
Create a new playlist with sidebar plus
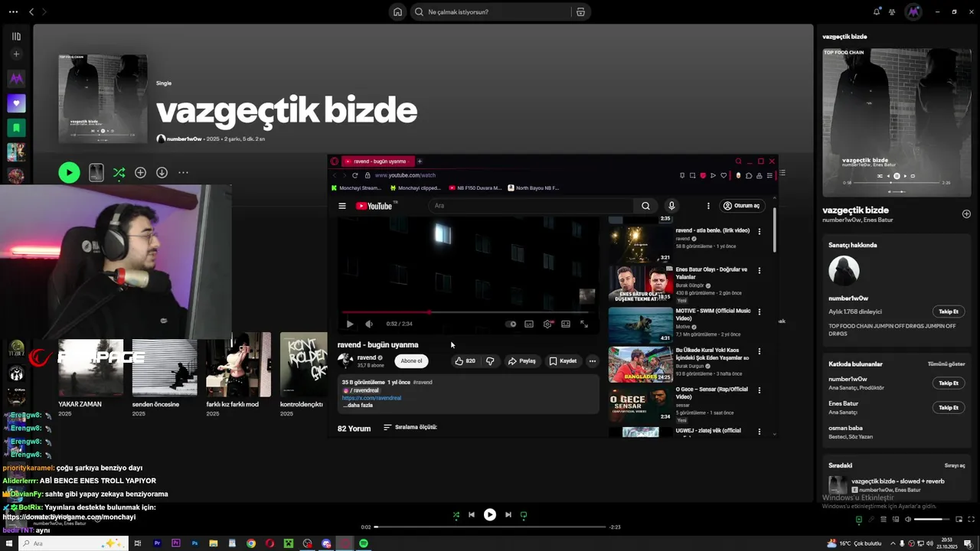16,54
